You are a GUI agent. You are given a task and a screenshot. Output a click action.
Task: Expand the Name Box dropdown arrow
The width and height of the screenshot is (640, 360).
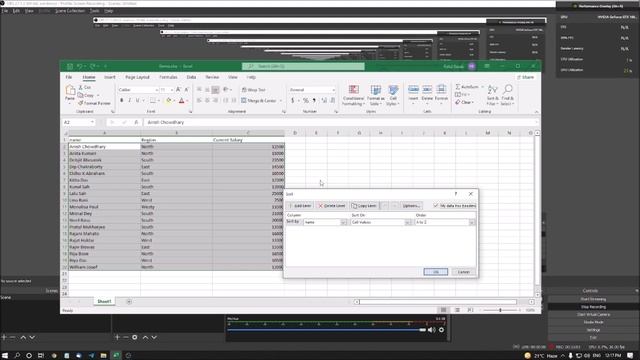(92, 122)
